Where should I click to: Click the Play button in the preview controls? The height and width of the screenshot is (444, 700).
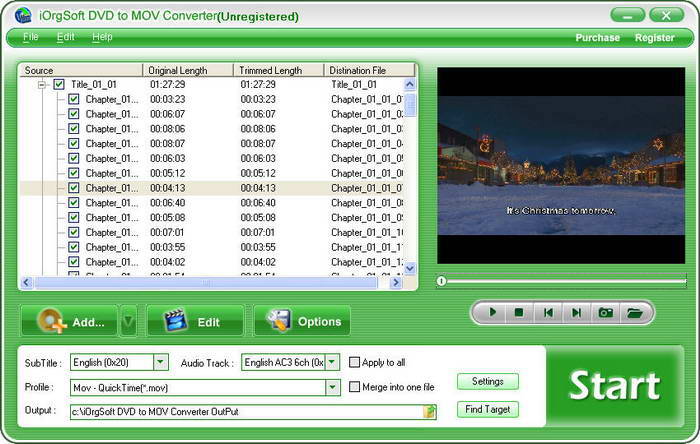[x=492, y=312]
